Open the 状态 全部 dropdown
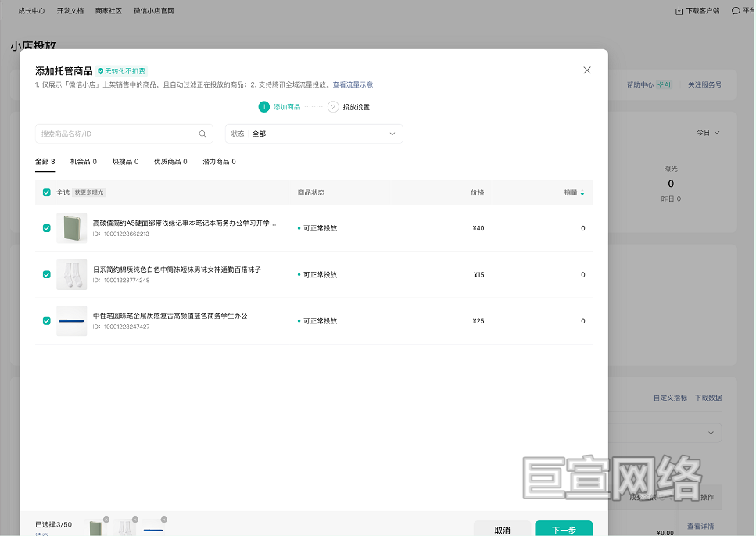 (314, 134)
